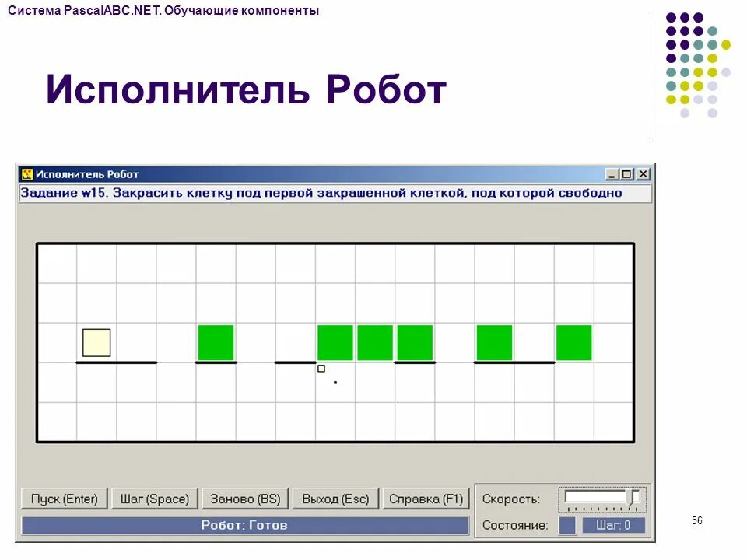Minimize the Исполнитель Робот window
747x560 pixels.
(x=612, y=174)
